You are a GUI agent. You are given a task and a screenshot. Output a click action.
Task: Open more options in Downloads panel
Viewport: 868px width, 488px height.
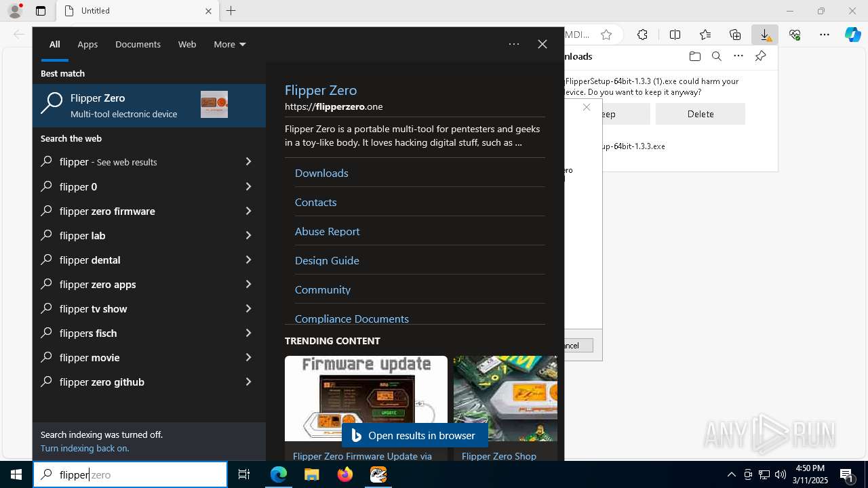coord(738,56)
